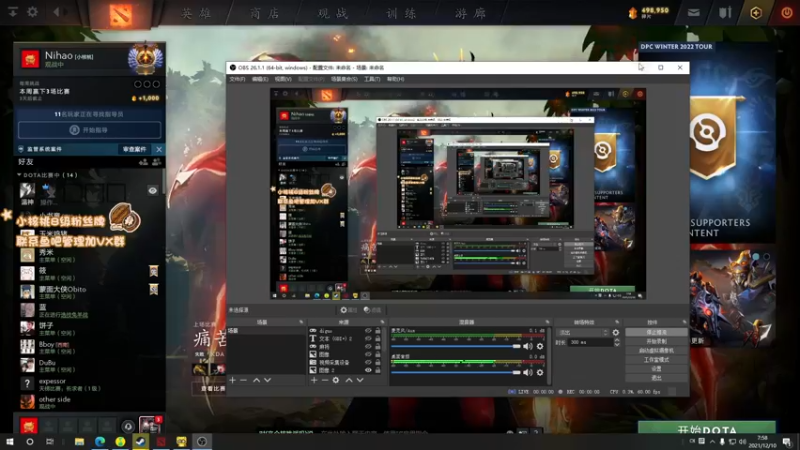800x450 pixels.
Task: Click the spectate eye icon in friends list
Action: pyautogui.click(x=153, y=190)
